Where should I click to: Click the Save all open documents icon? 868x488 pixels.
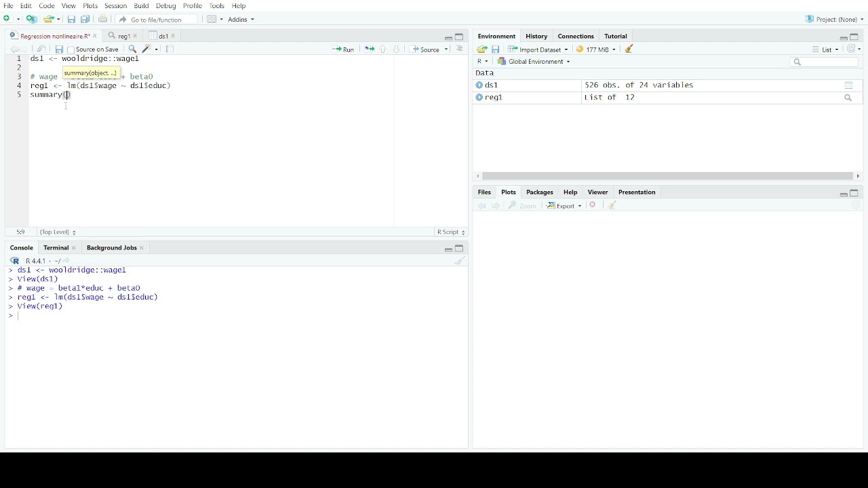point(85,19)
